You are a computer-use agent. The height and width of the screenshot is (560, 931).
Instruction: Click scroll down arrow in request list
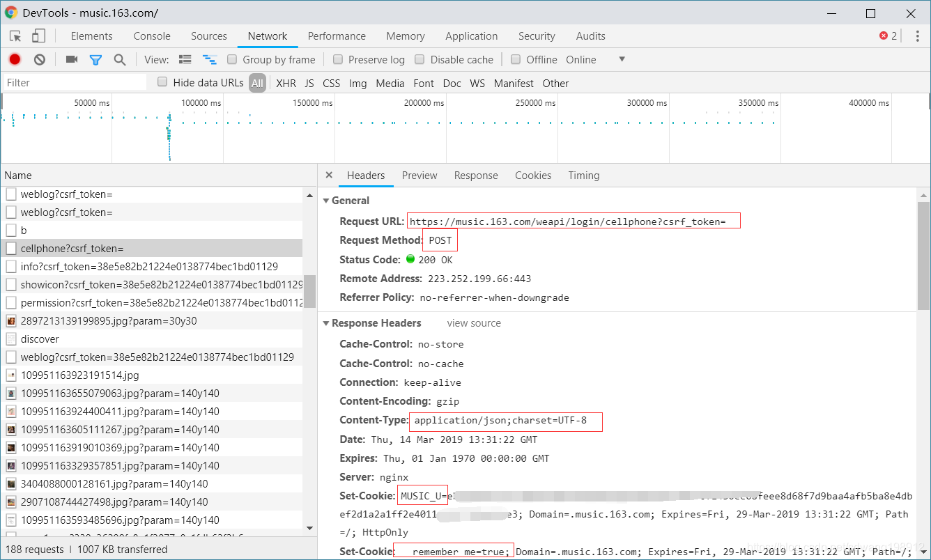coord(310,528)
